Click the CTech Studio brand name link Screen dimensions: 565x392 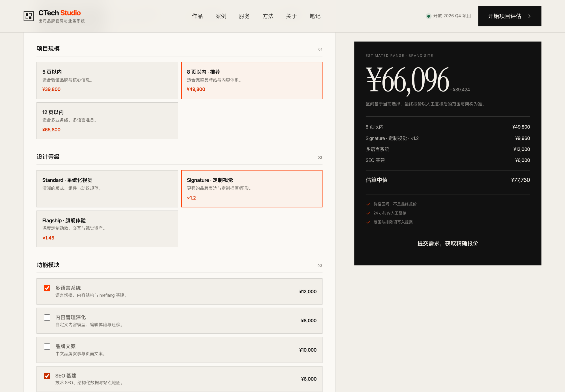[60, 13]
